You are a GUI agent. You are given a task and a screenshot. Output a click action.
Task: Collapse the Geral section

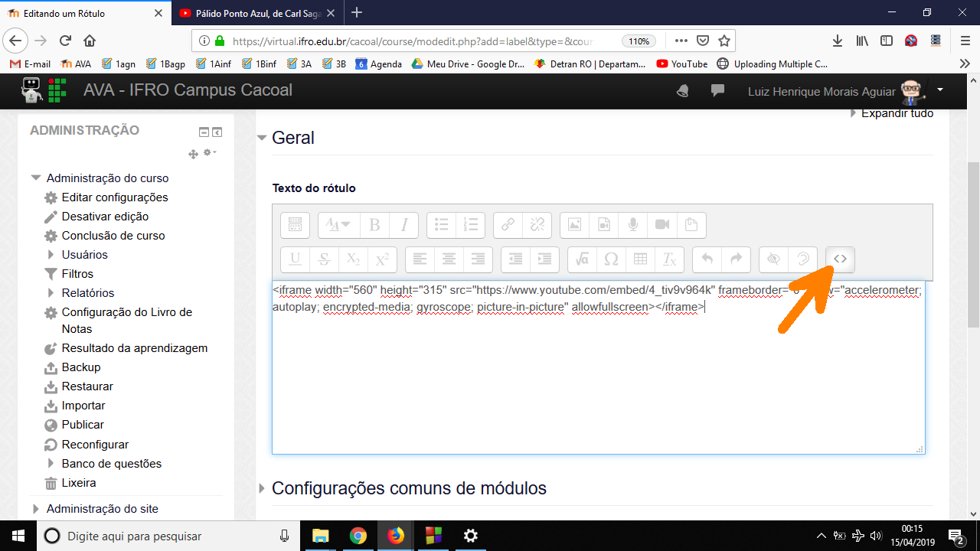[262, 138]
